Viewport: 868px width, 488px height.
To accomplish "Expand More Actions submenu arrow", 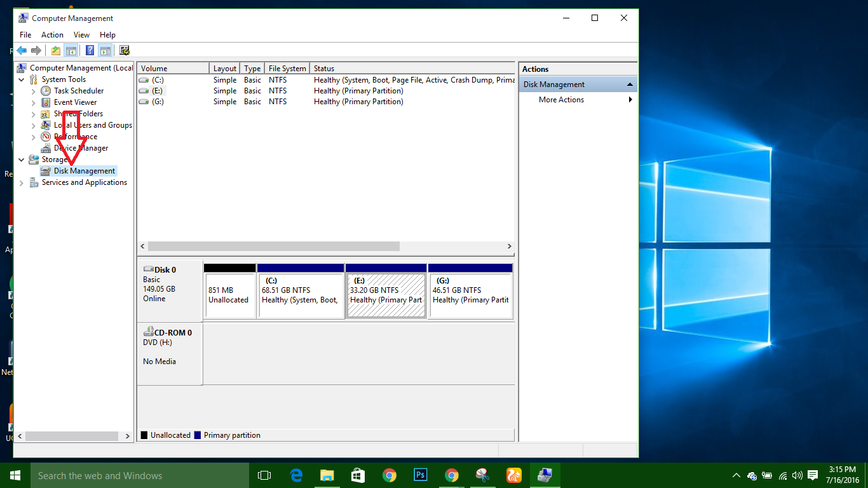I will (630, 100).
